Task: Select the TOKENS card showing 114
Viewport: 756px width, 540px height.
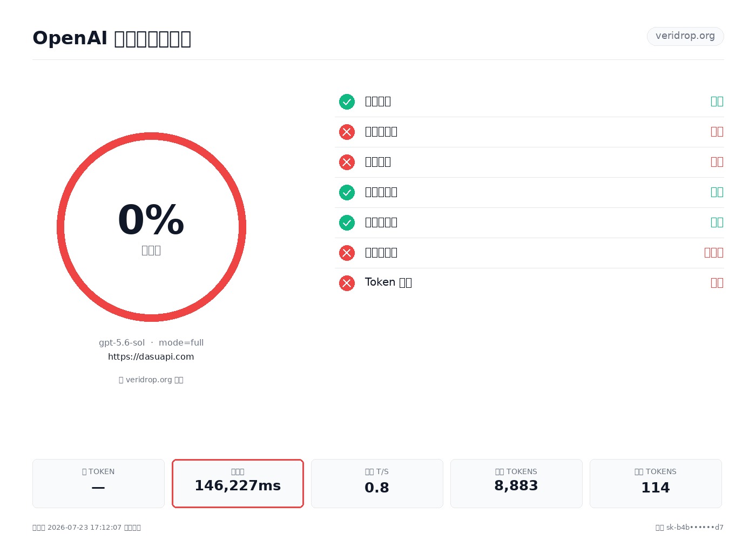Action: coord(656,483)
